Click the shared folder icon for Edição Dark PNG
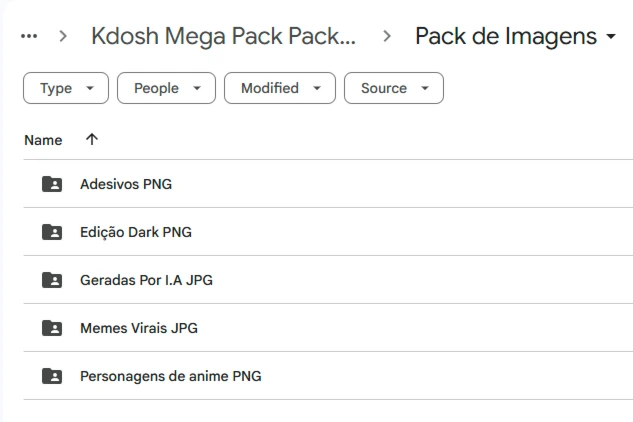Image resolution: width=633 pixels, height=422 pixels. (x=52, y=232)
